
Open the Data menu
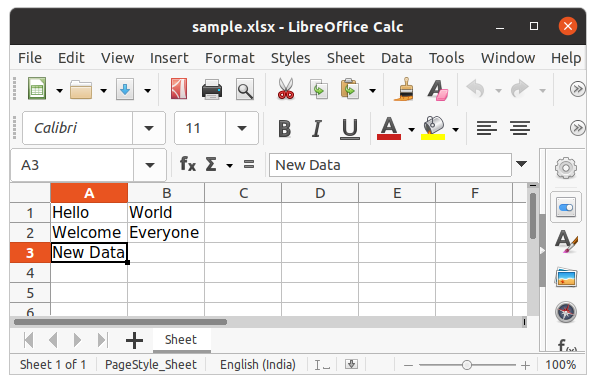396,58
